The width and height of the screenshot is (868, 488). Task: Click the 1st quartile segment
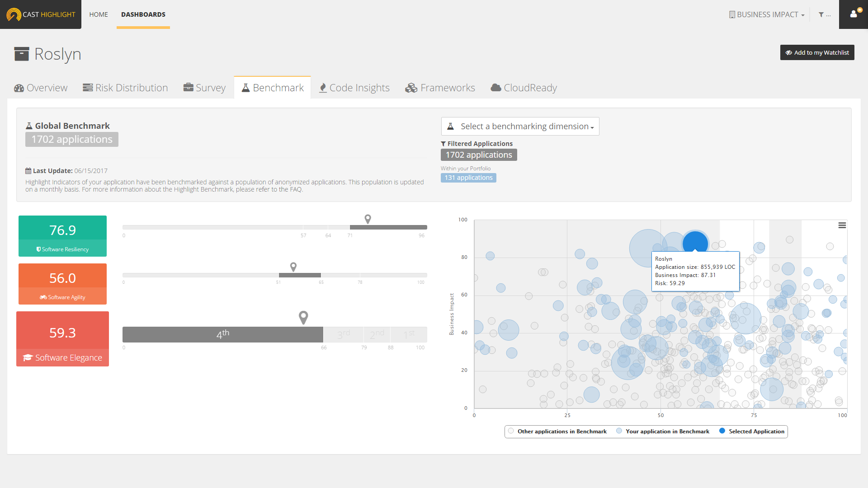click(x=408, y=334)
